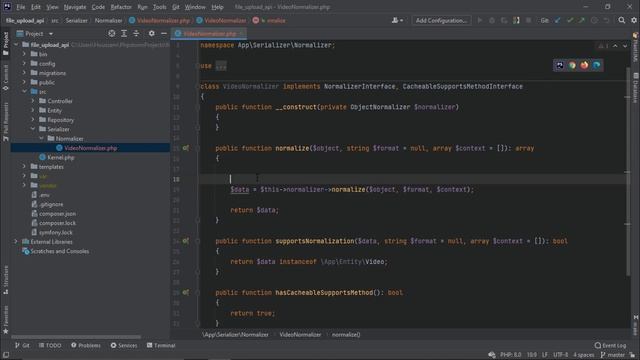This screenshot has height=360, width=640.
Task: Click the Run play icon in toolbar
Action: [480, 20]
